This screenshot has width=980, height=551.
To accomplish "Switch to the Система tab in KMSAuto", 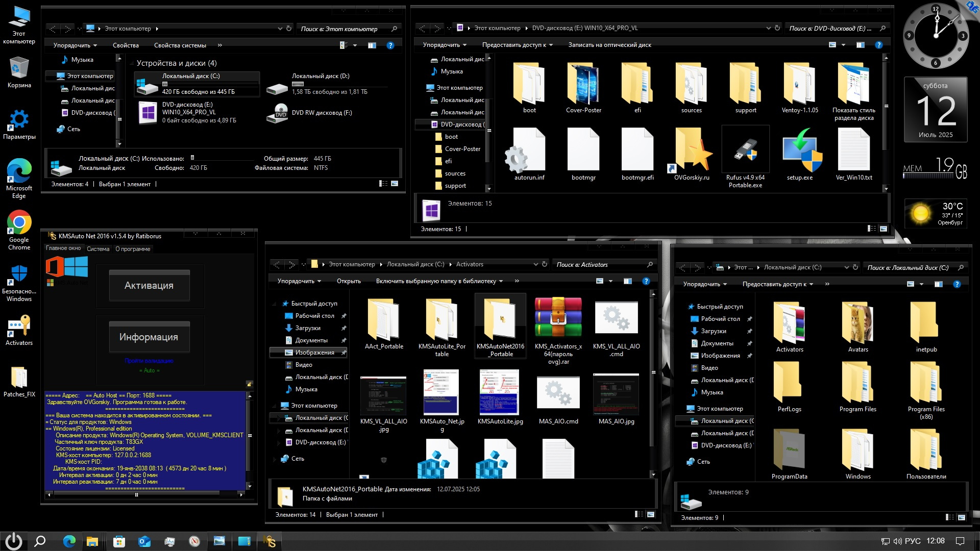I will [x=98, y=249].
